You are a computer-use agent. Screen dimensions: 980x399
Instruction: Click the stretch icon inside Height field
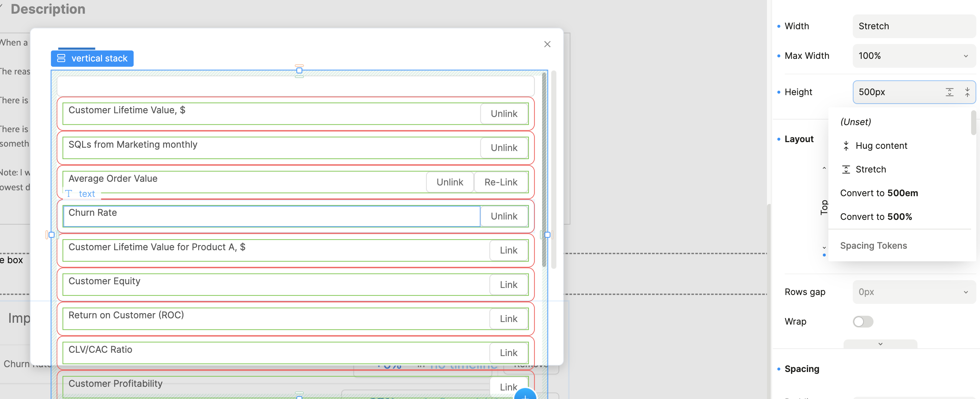coord(949,92)
